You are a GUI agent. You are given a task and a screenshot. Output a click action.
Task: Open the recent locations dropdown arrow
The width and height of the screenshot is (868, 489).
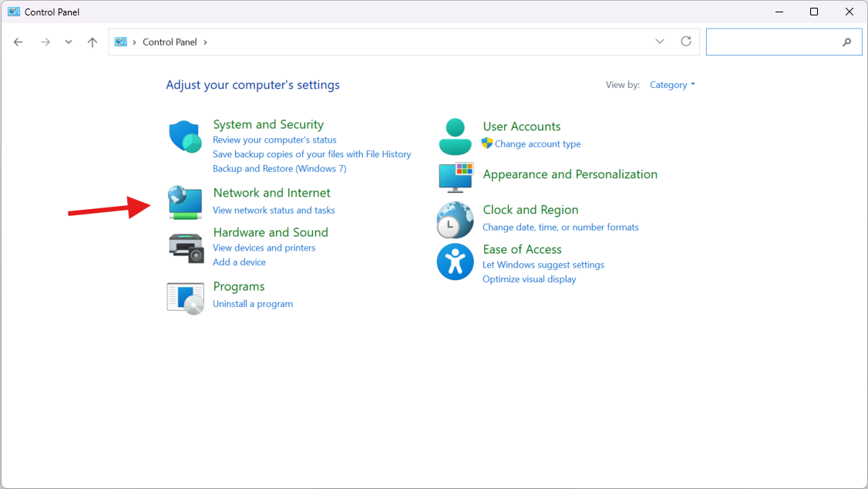tap(68, 42)
